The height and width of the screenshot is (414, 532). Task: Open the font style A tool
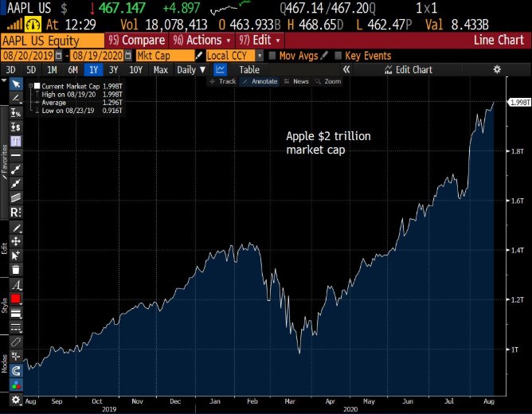16,285
